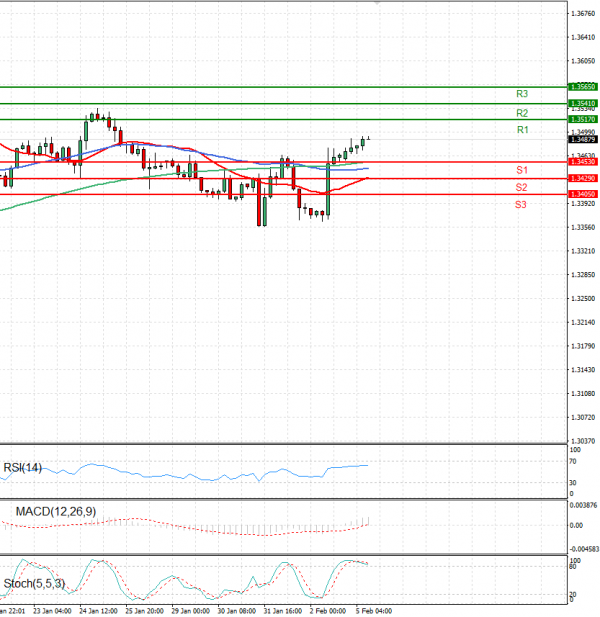The image size is (600, 617).
Task: Click the RSI scale value 70
Action: pyautogui.click(x=573, y=462)
